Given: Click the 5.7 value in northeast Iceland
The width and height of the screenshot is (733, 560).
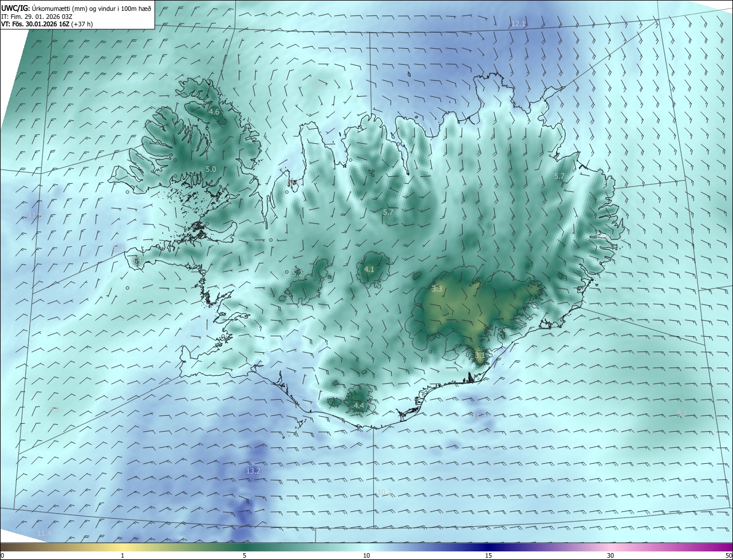Looking at the screenshot, I should click(x=559, y=176).
